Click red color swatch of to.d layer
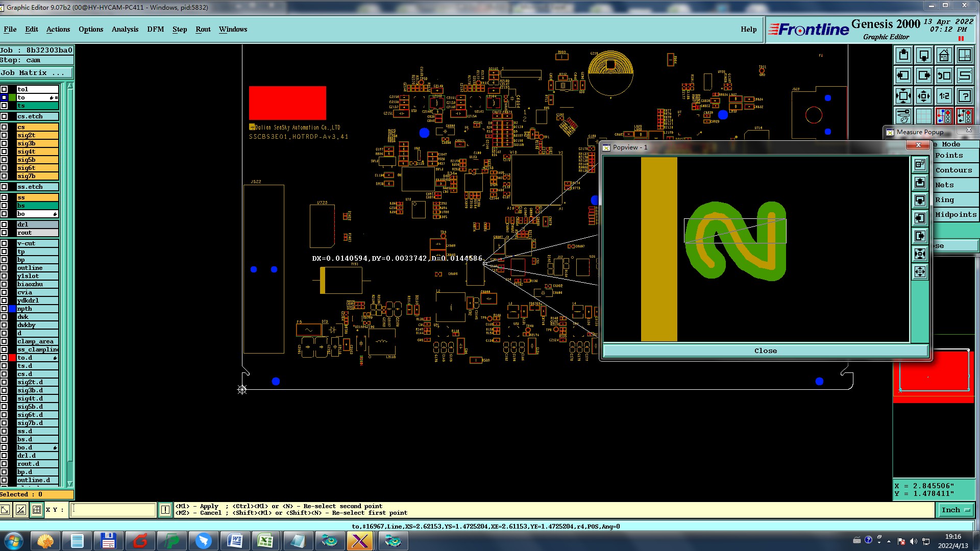 click(12, 358)
